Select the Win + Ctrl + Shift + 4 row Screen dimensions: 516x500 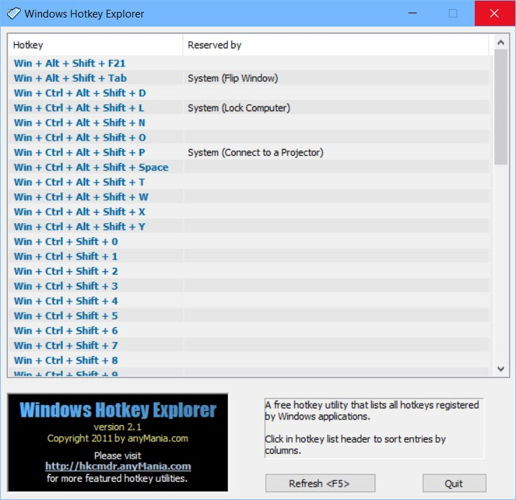click(248, 301)
